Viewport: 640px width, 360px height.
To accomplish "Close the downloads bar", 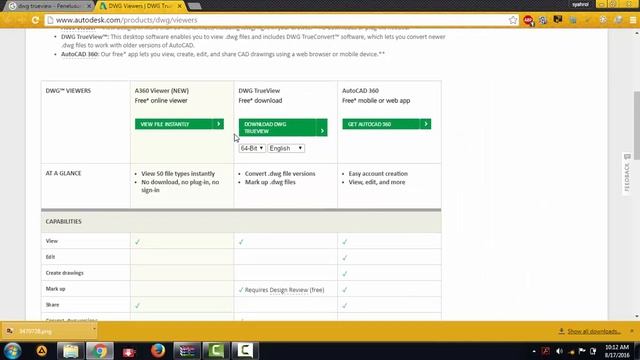I will coord(632,331).
